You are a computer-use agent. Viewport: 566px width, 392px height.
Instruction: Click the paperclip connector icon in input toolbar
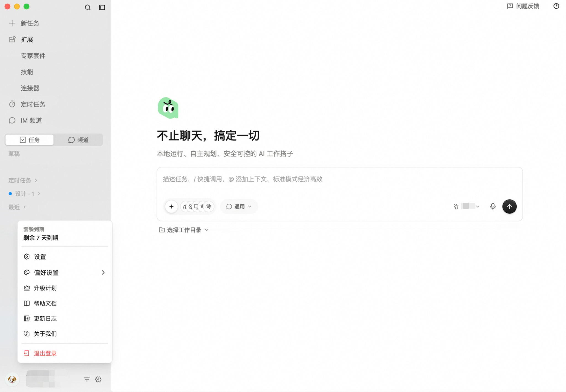tap(209, 206)
